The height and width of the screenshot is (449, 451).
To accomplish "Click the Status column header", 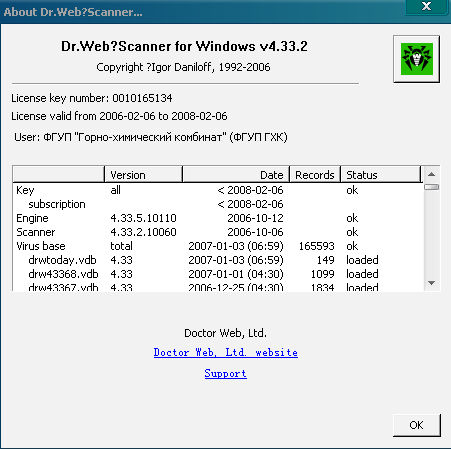I will coord(381,175).
